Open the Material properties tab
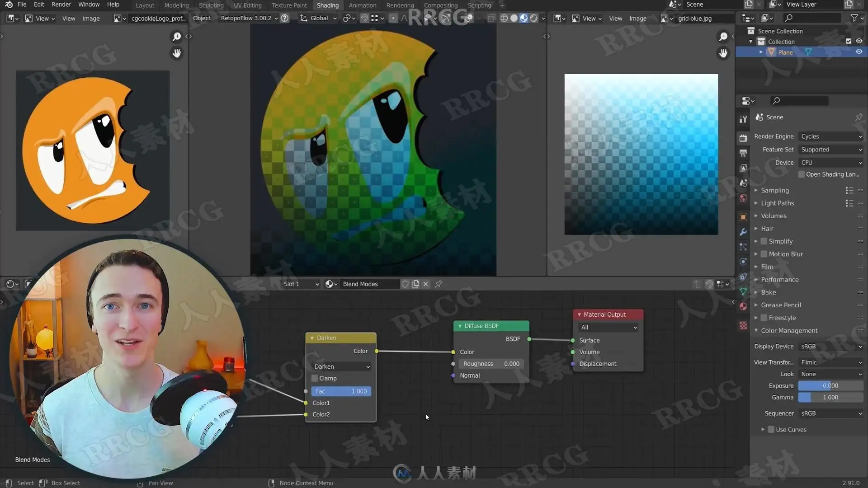 tap(743, 306)
